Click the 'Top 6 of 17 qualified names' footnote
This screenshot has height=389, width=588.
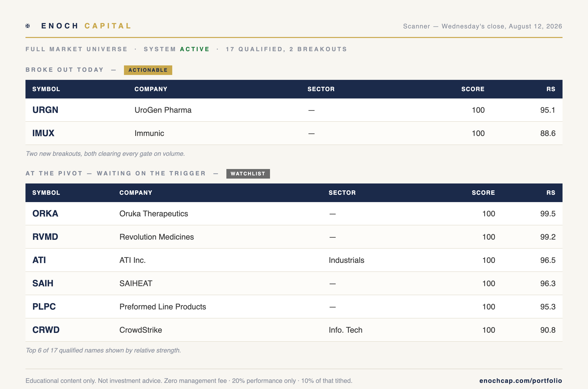point(103,350)
